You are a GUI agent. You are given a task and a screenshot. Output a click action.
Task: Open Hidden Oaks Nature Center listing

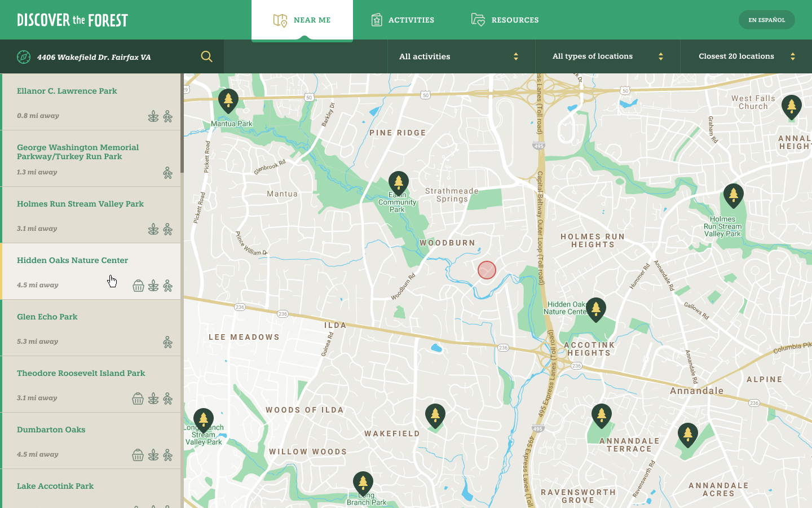pos(90,271)
